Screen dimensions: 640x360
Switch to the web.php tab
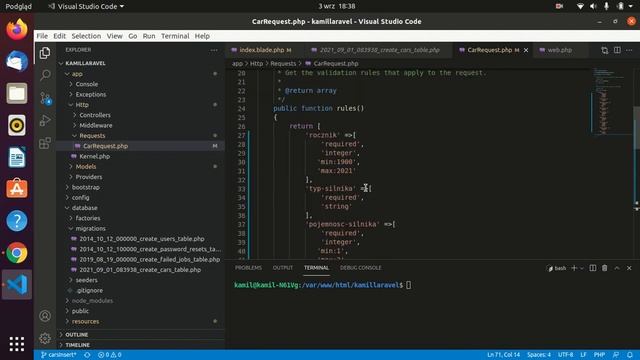coord(560,50)
